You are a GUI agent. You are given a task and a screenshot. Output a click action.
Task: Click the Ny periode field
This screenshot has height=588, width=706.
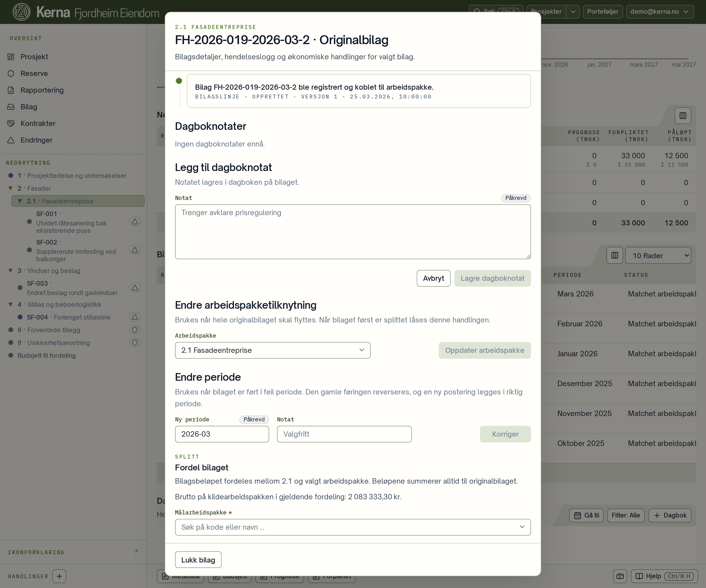[x=222, y=434]
